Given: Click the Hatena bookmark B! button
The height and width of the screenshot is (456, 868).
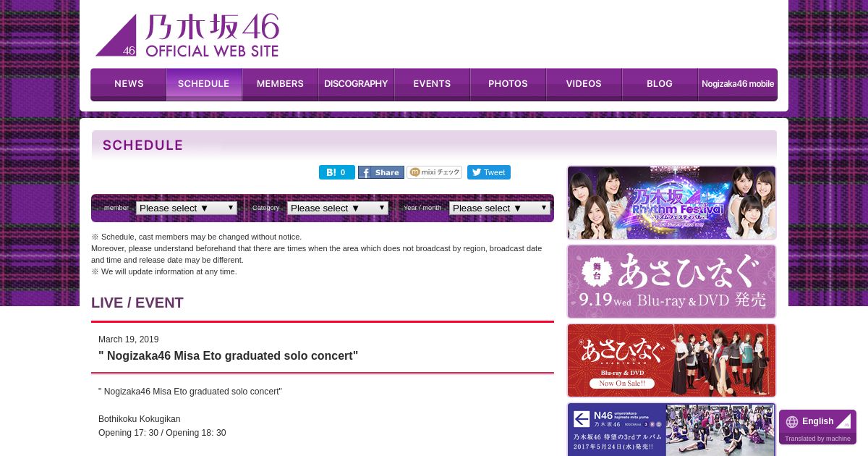Looking at the screenshot, I should pos(337,172).
